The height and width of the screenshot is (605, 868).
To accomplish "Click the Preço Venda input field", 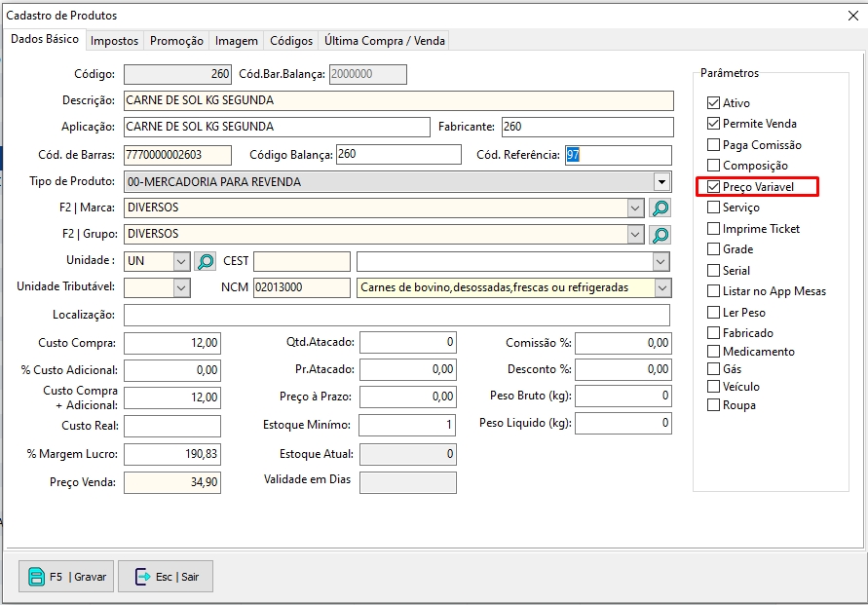I will (172, 482).
